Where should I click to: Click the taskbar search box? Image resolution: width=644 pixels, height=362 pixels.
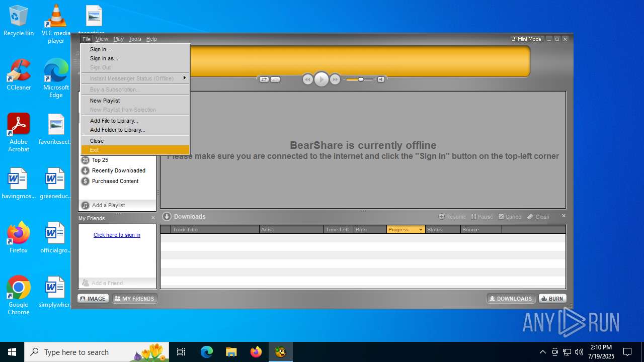pyautogui.click(x=97, y=352)
